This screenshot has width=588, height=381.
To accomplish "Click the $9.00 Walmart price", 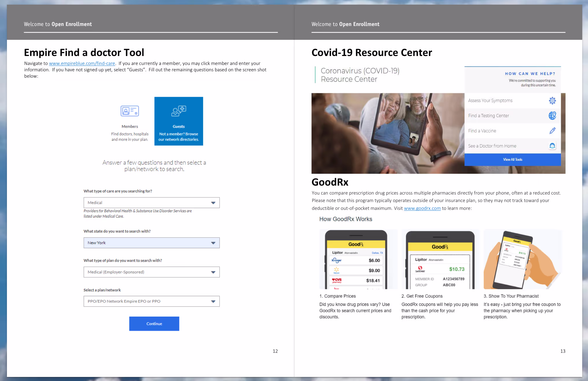I will [x=374, y=270].
